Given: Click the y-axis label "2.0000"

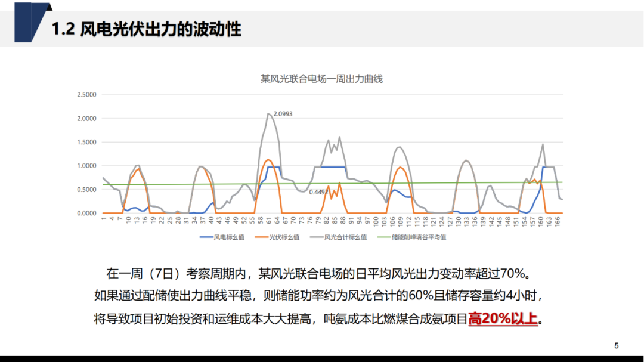Looking at the screenshot, I should [86, 118].
